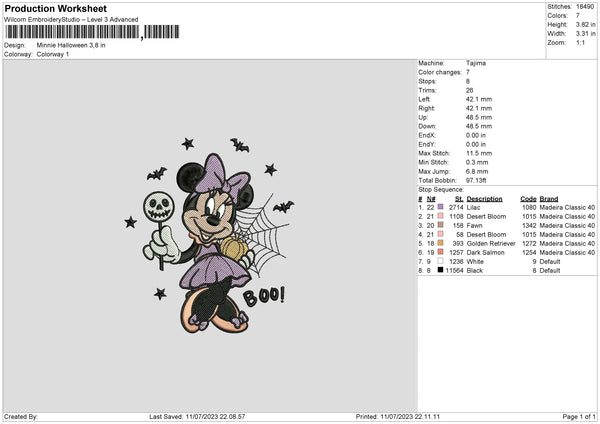Click the stitch count '18490'
Screen dimensions: 600x424
(585, 7)
